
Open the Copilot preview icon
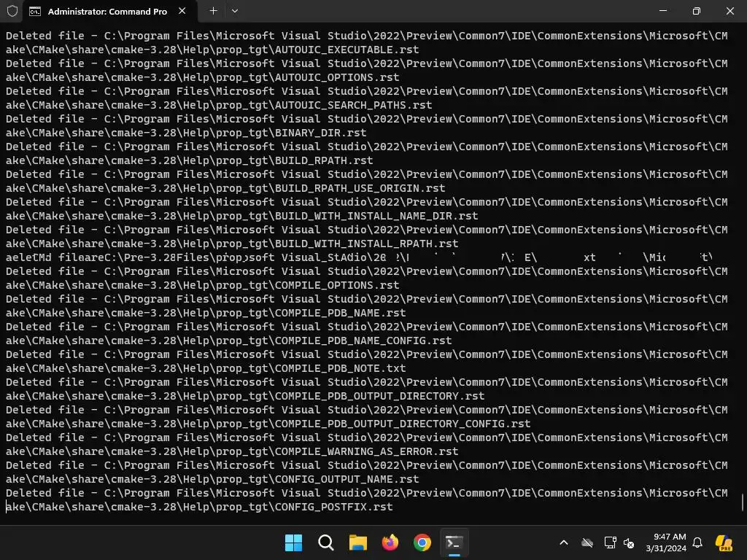coord(724,542)
